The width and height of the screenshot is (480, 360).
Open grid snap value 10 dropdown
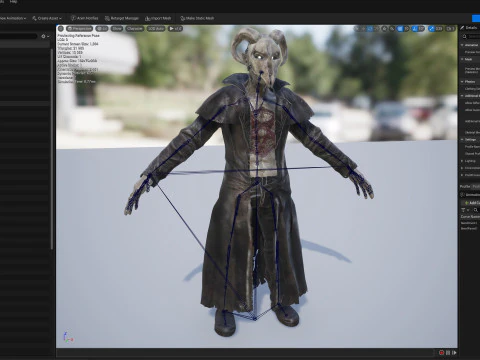[x=407, y=29]
